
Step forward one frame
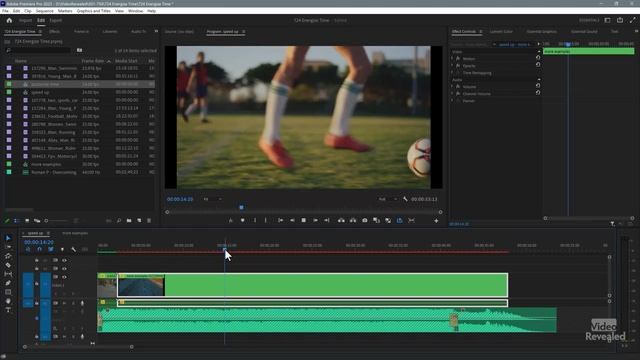point(315,220)
